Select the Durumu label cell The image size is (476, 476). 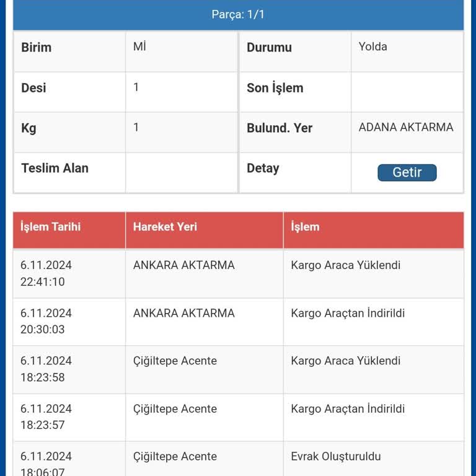pos(269,48)
